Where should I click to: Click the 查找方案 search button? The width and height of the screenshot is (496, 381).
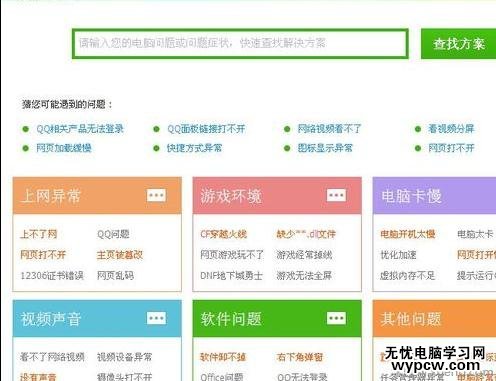[x=458, y=44]
